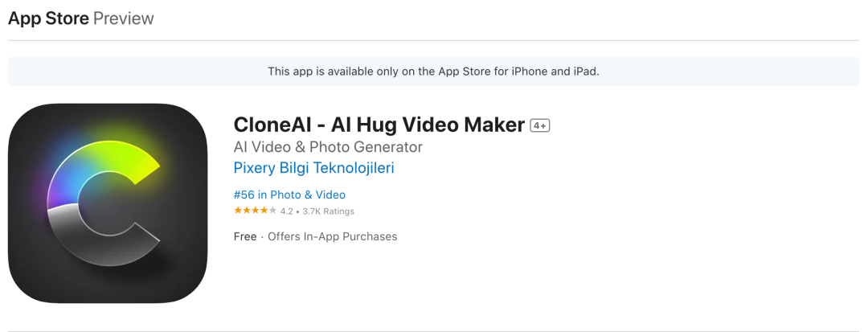Screen dimensions: 868x332
Task: Click the CloneAI app icon
Action: [x=108, y=203]
